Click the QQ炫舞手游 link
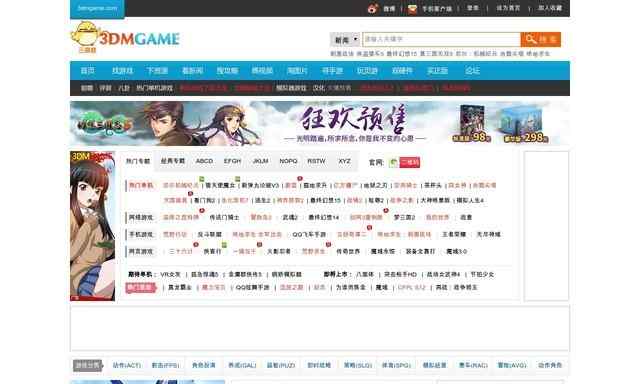Viewport: 640px width, 384px height. (253, 287)
